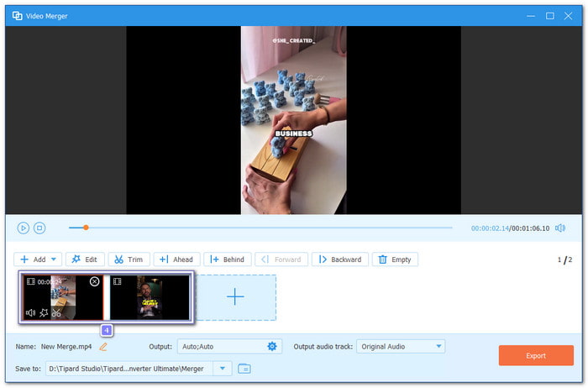
Task: Toggle audio icon on the first clip
Action: (x=30, y=312)
